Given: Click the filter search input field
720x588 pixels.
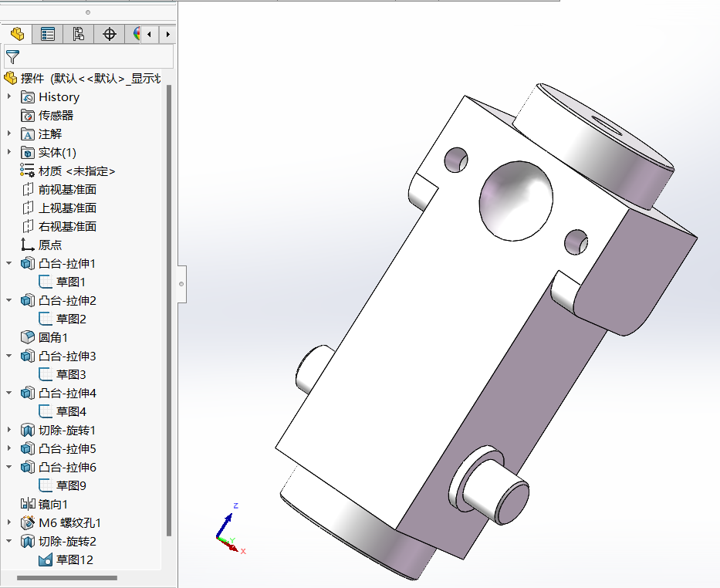Looking at the screenshot, I should pyautogui.click(x=89, y=57).
